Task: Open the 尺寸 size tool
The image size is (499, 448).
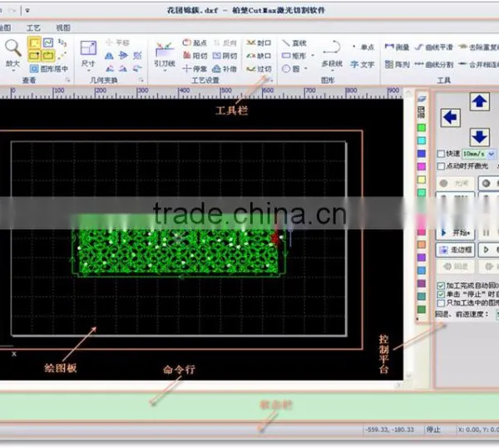Action: [x=88, y=53]
